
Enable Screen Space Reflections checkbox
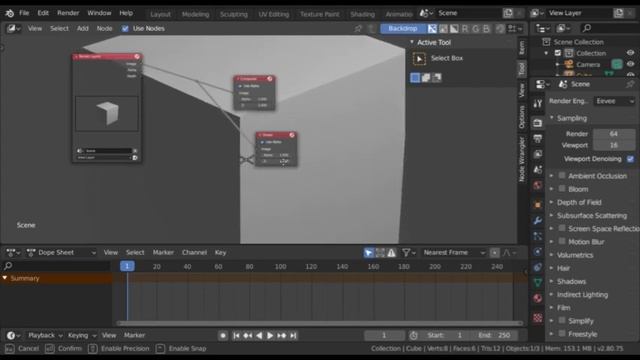click(562, 228)
